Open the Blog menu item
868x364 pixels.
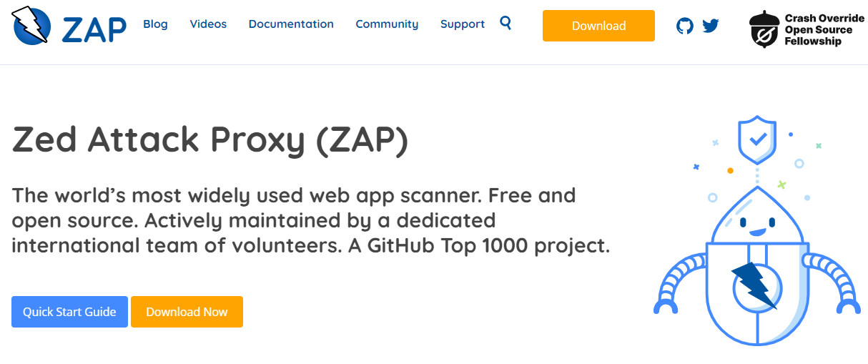[x=155, y=24]
